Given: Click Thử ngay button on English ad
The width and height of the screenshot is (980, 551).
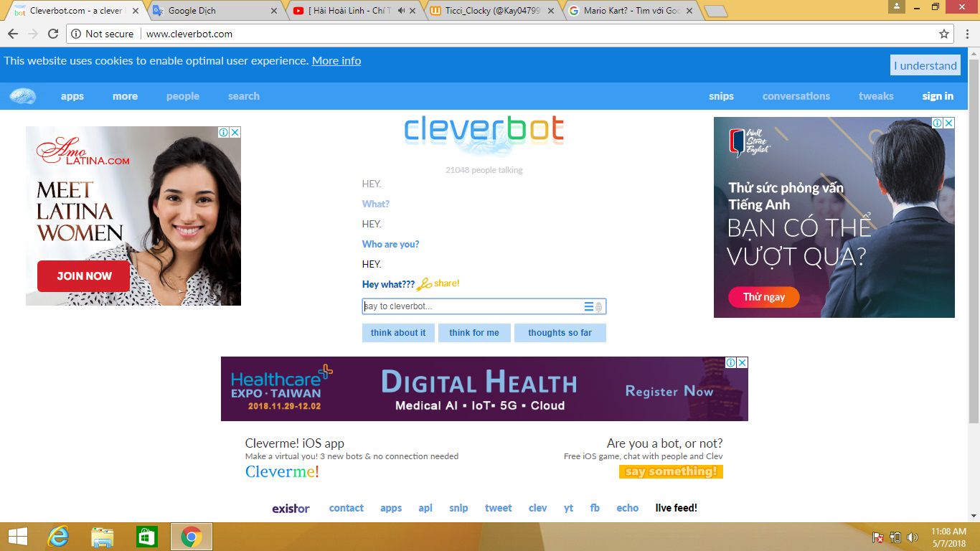Looking at the screenshot, I should click(x=764, y=297).
